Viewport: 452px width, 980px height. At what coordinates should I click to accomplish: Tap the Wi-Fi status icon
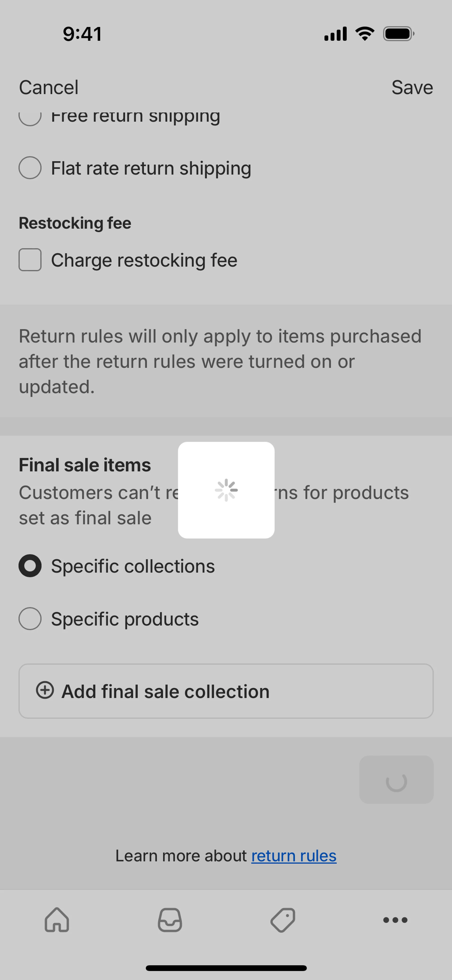click(x=364, y=34)
